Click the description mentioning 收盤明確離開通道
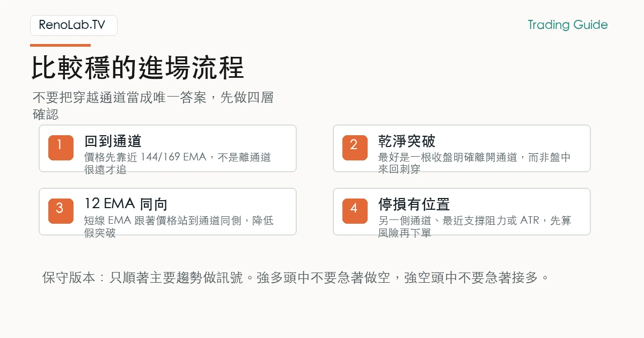This screenshot has height=338, width=644. pyautogui.click(x=474, y=163)
